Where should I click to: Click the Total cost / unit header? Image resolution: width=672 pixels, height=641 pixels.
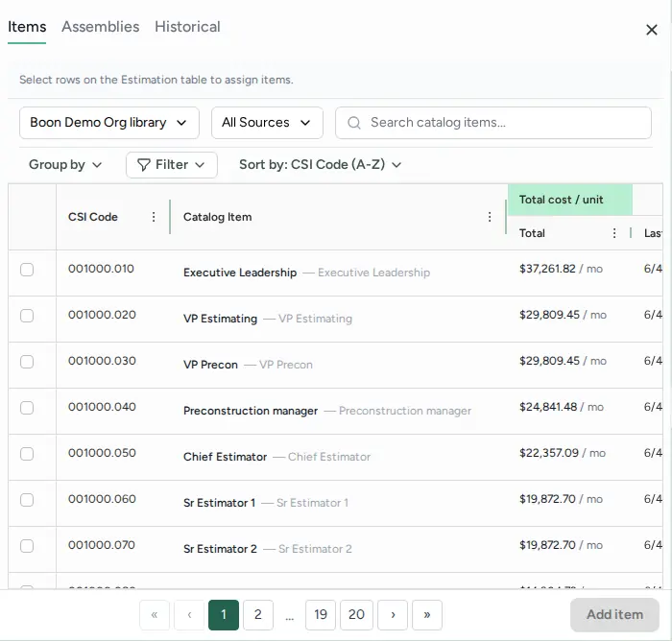coord(570,200)
